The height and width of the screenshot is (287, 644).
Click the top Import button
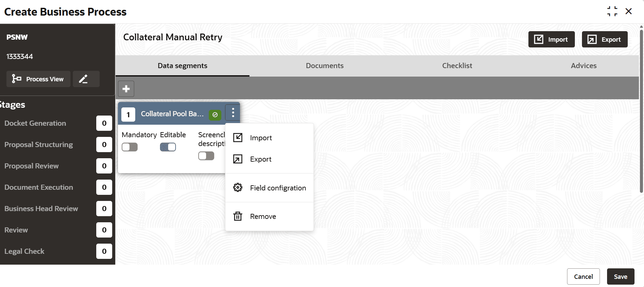pyautogui.click(x=551, y=39)
